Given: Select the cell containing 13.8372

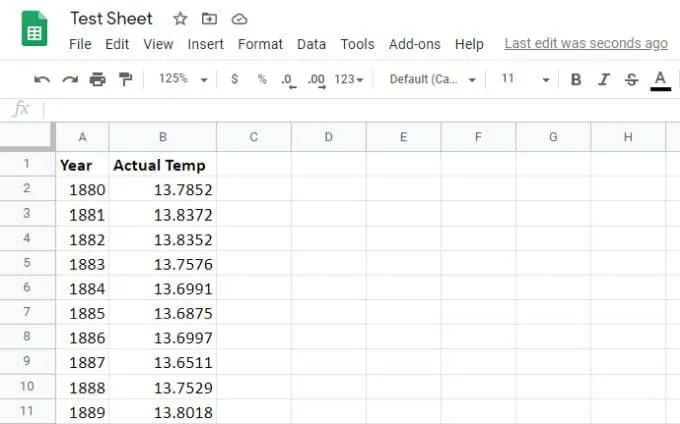Looking at the screenshot, I should [x=163, y=213].
